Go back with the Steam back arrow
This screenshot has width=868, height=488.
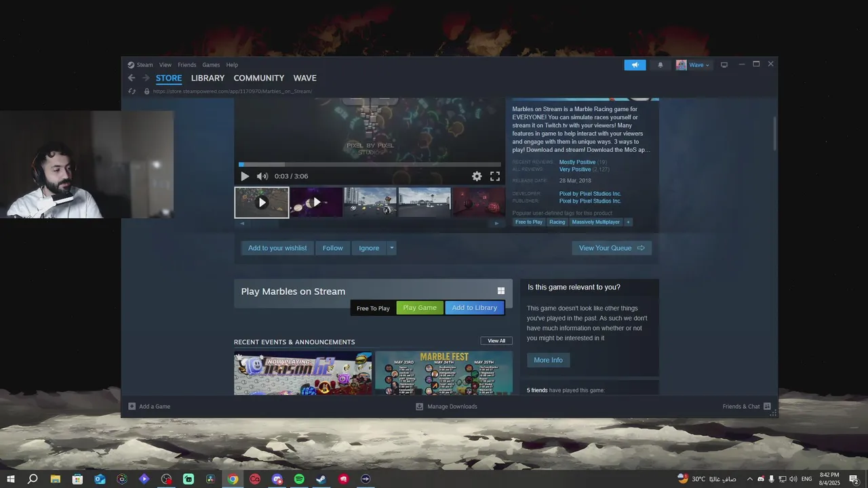[132, 78]
